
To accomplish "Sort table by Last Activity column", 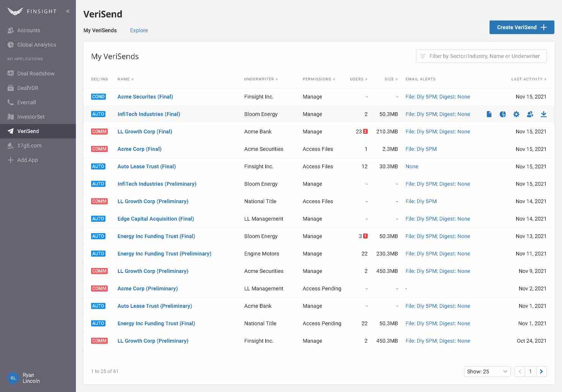I will [529, 79].
